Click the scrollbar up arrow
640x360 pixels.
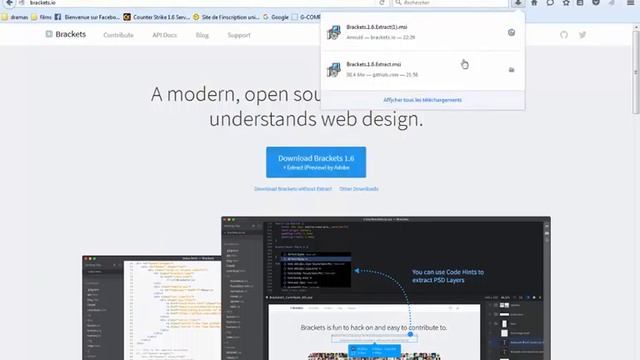[x=636, y=27]
